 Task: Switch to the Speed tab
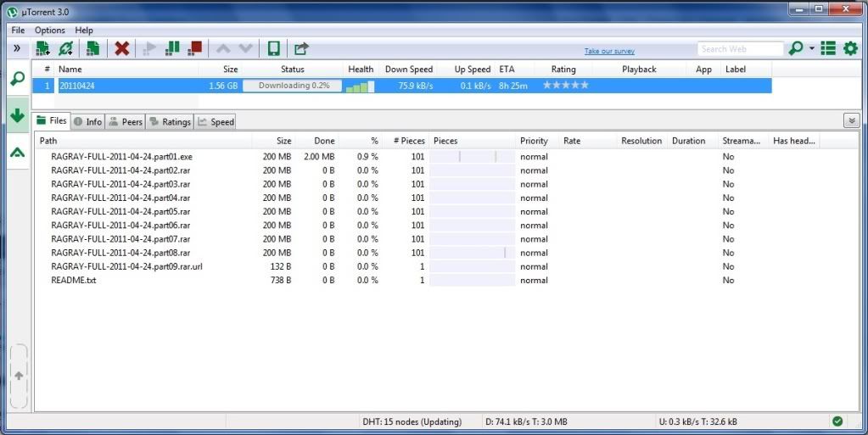216,122
